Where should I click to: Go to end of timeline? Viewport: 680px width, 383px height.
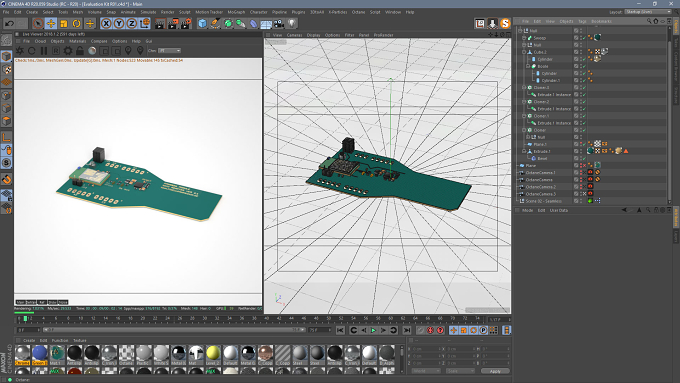[406, 331]
